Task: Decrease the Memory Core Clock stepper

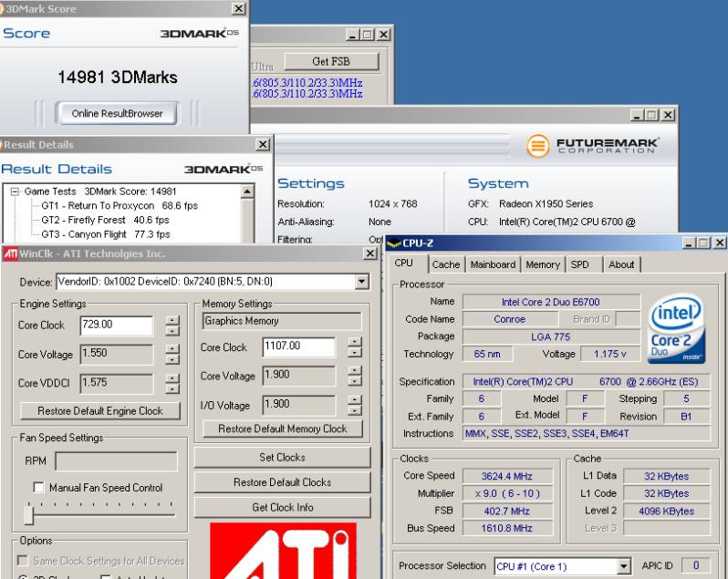Action: (355, 353)
